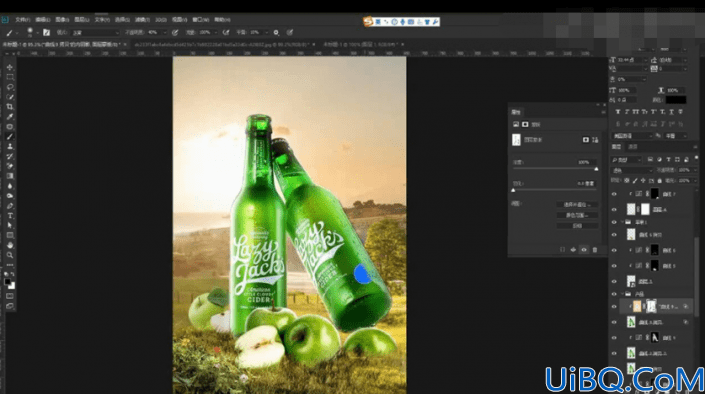
Task: Hide the 曲线 6 layer
Action: click(x=614, y=250)
